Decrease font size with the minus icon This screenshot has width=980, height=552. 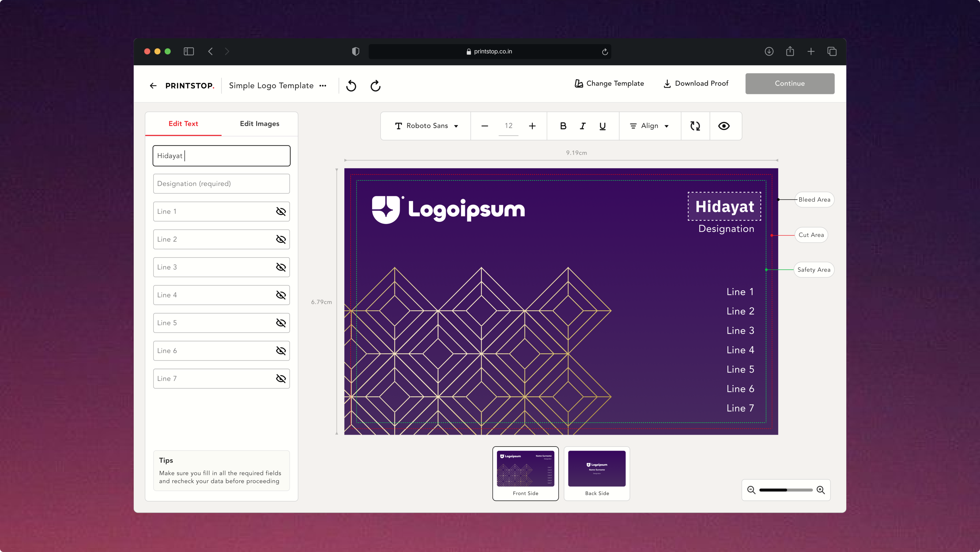click(x=485, y=126)
